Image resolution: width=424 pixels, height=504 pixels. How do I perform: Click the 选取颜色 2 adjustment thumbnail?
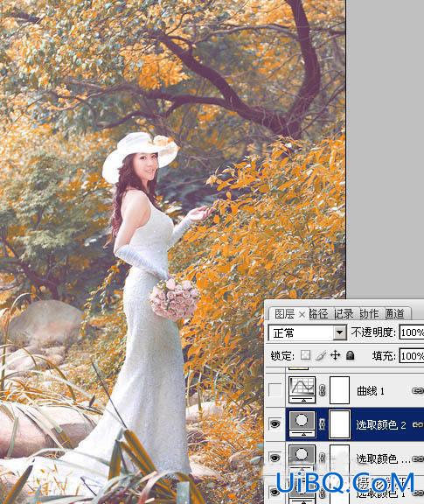coord(302,424)
